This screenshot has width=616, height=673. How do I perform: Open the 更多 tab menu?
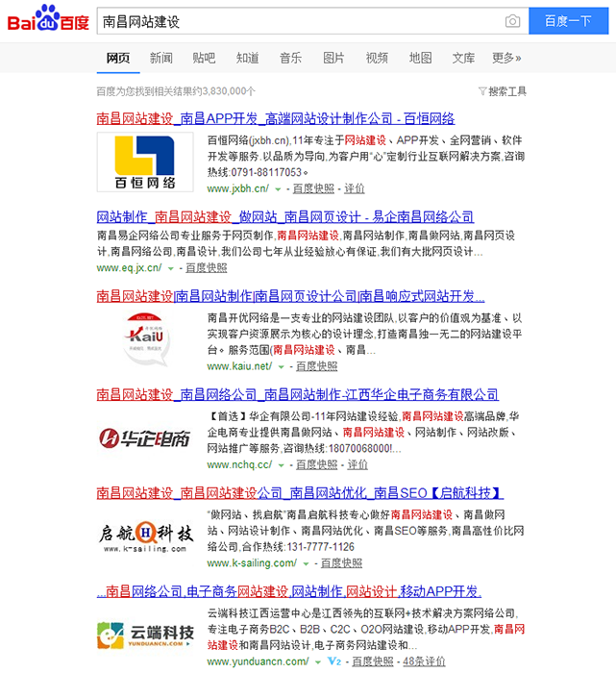[506, 58]
